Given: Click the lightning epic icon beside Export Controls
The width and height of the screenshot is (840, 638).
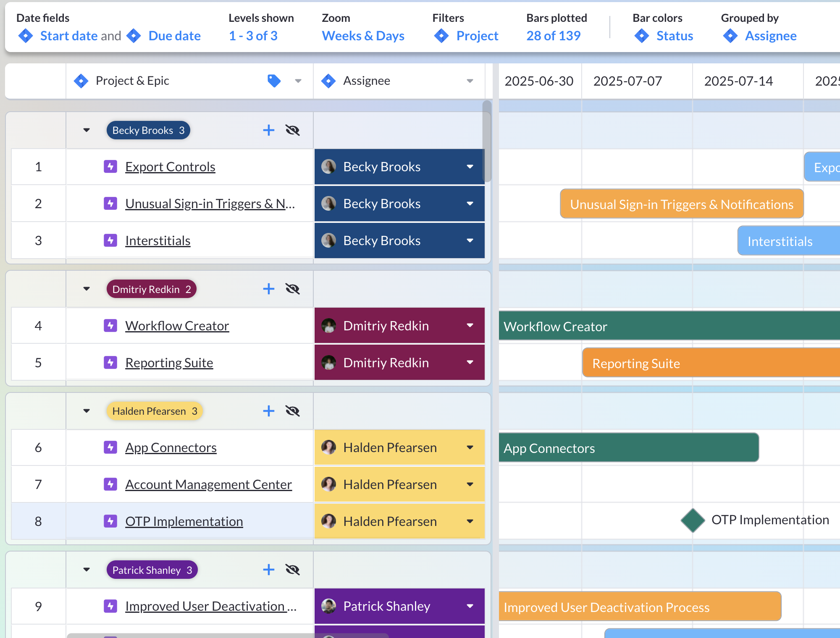Looking at the screenshot, I should (110, 167).
